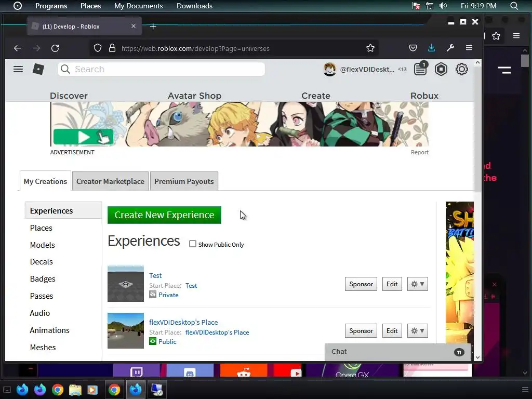Focus the Roblox Search field
The width and height of the screenshot is (532, 399).
click(x=161, y=69)
